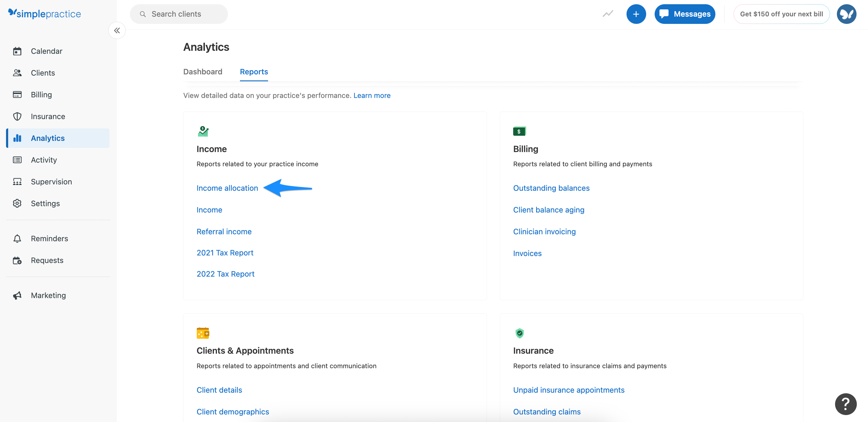Select the Activity sidebar icon
Screen dimensions: 868x422
point(44,160)
